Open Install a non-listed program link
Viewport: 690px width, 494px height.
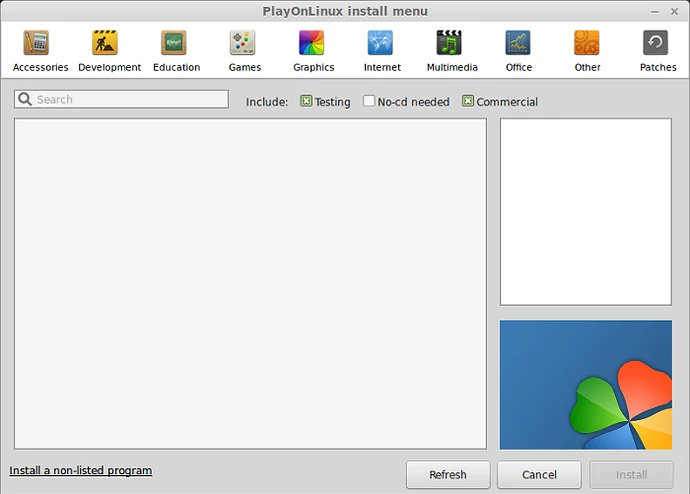(81, 470)
